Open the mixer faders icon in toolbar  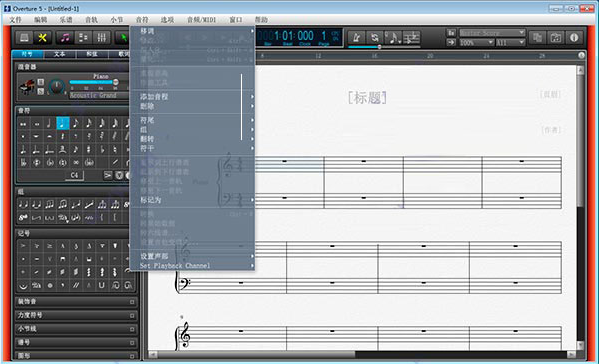coord(102,37)
